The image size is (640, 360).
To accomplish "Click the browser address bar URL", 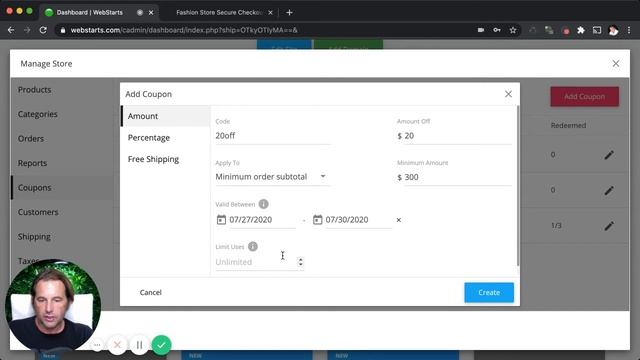I will click(184, 30).
